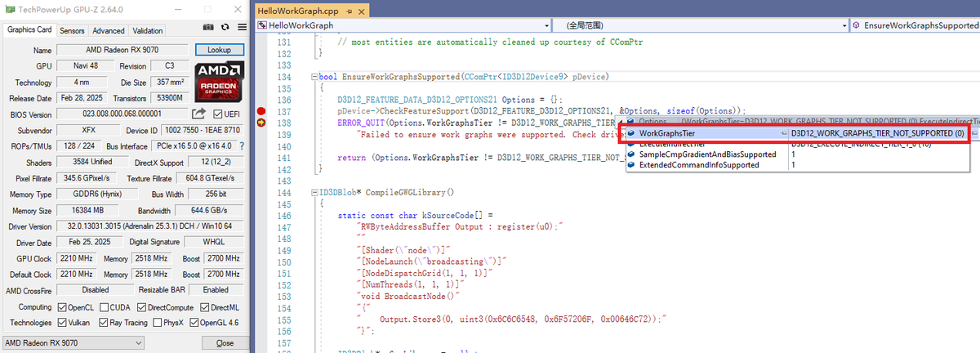Image resolution: width=980 pixels, height=353 pixels.
Task: Switch to the Sensors tab
Action: 72,30
